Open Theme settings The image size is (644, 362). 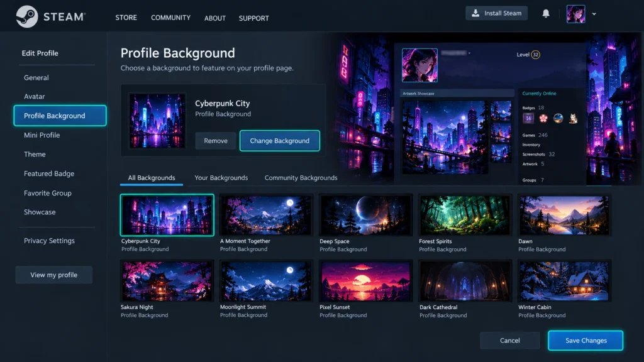35,155
